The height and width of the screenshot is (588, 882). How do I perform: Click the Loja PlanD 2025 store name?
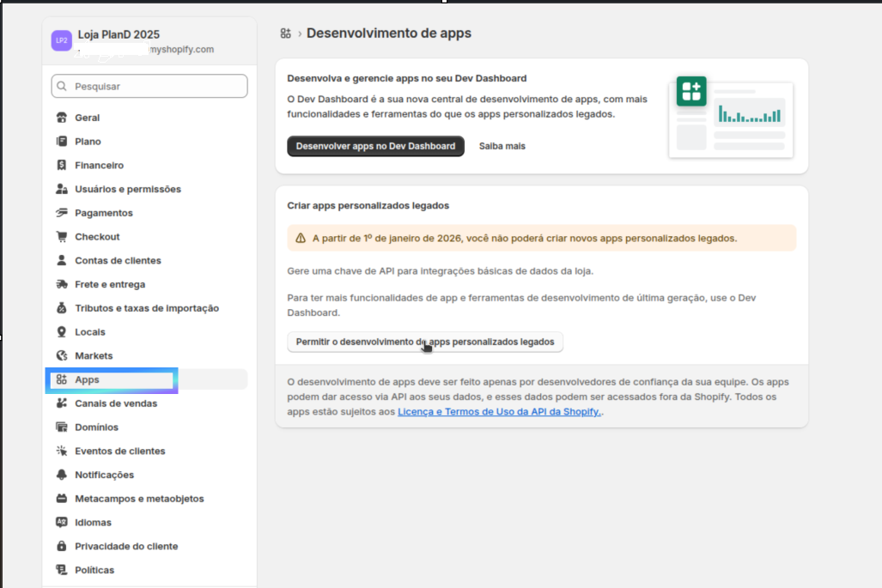119,34
